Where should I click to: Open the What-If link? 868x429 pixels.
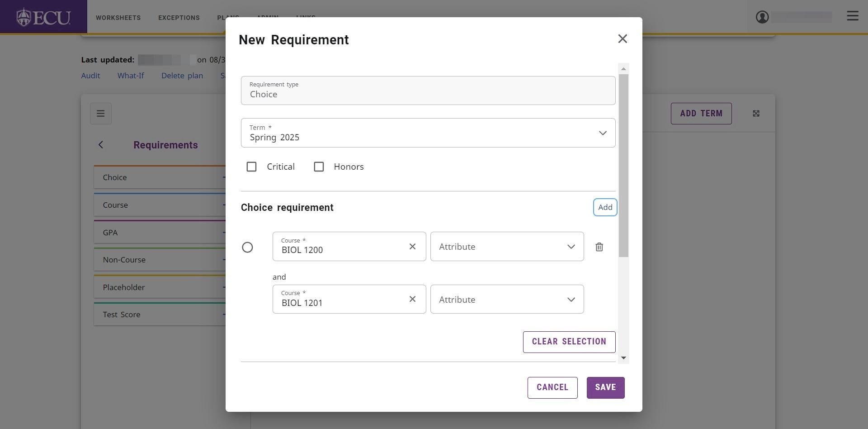click(131, 76)
